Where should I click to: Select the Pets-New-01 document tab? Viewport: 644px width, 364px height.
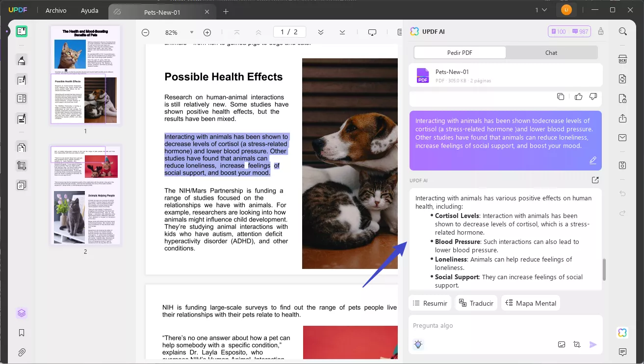click(x=162, y=12)
